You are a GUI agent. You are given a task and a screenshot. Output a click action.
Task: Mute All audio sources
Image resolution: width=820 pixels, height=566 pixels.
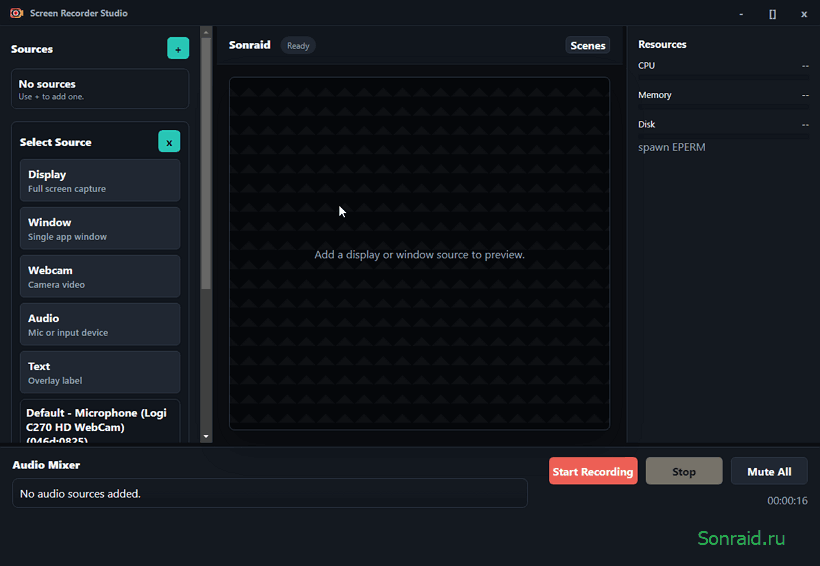(x=769, y=471)
